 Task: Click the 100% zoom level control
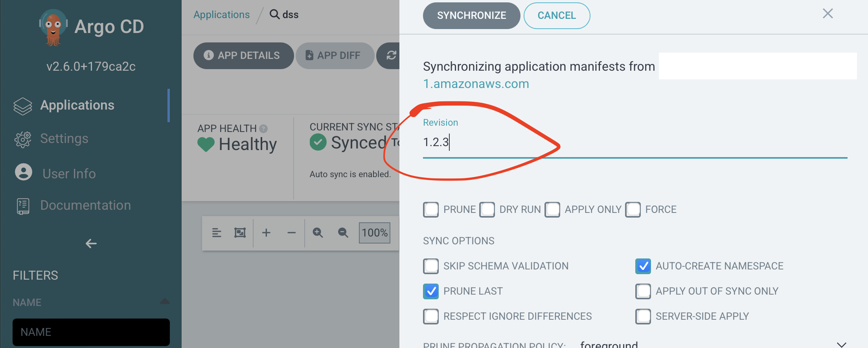click(374, 233)
